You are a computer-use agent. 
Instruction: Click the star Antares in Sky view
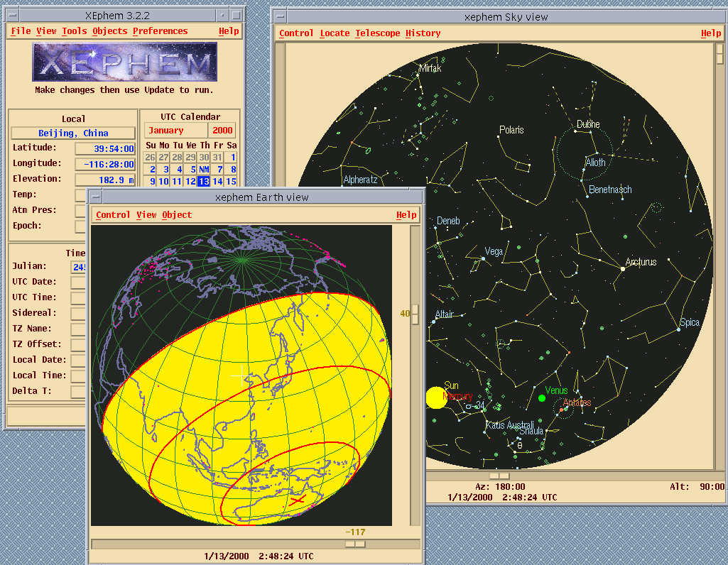click(561, 410)
